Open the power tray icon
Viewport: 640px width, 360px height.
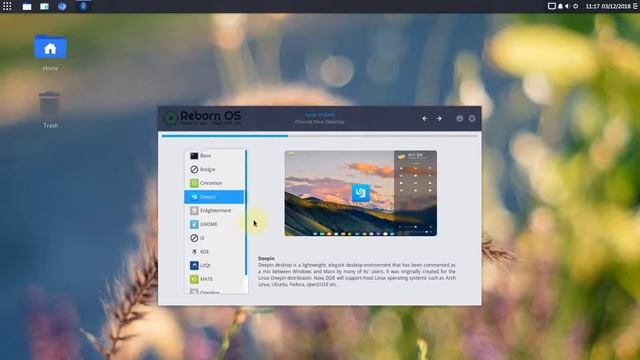coord(576,6)
